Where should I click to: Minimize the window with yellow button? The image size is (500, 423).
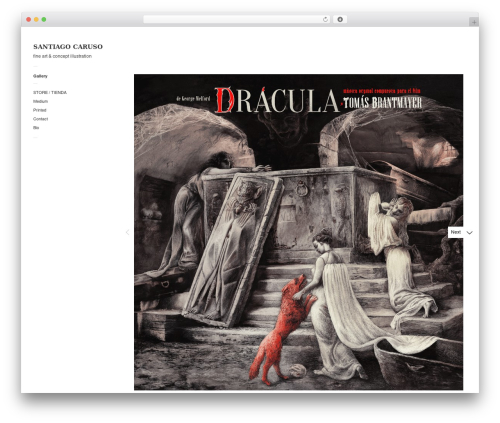click(x=36, y=20)
